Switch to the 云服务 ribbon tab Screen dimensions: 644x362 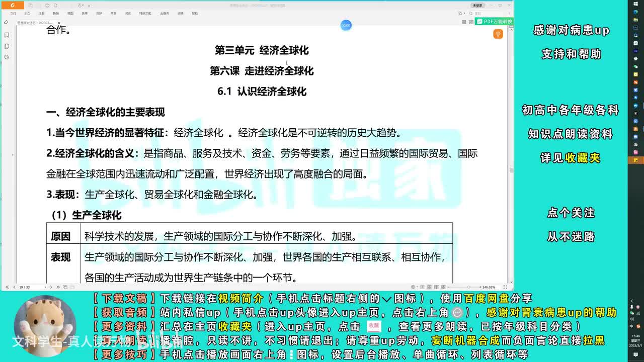[165, 14]
